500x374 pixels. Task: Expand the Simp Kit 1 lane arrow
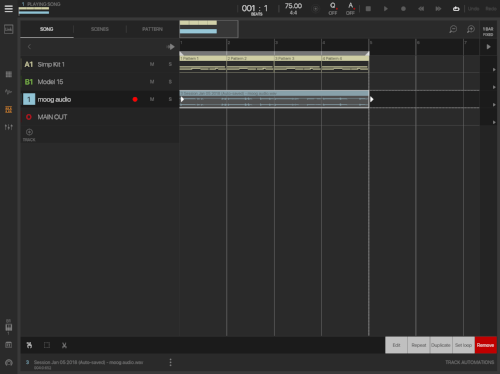tap(494, 69)
